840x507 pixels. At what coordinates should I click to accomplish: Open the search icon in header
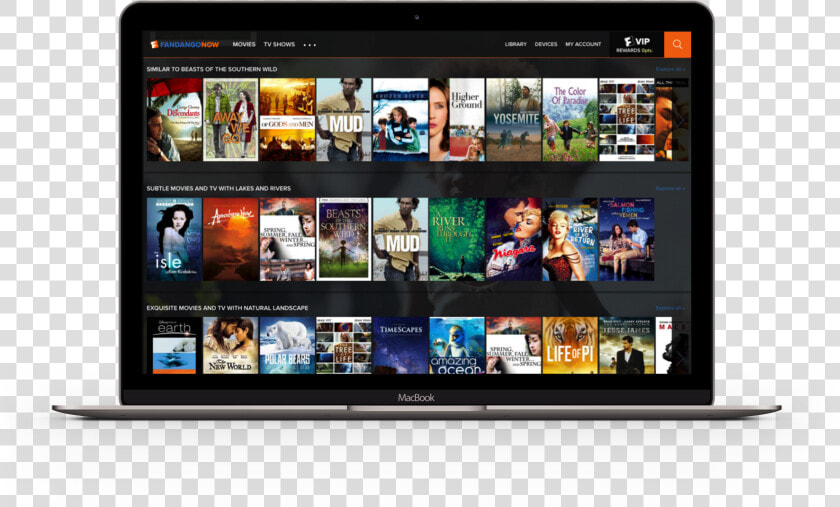[x=677, y=44]
